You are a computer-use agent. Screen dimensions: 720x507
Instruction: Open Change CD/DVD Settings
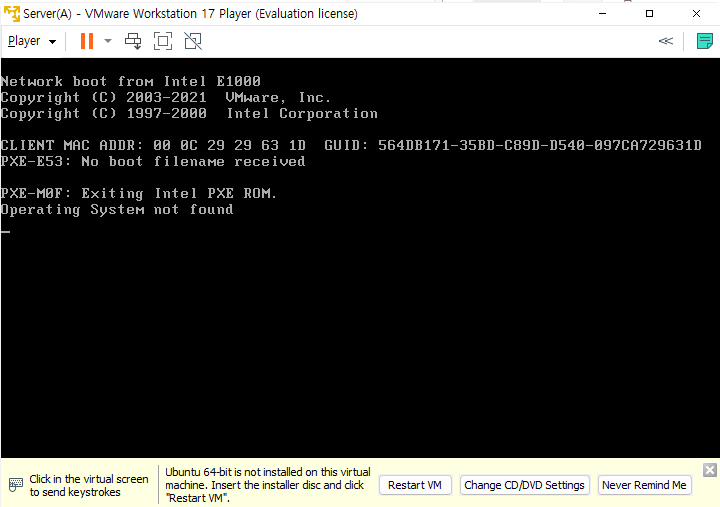(524, 485)
